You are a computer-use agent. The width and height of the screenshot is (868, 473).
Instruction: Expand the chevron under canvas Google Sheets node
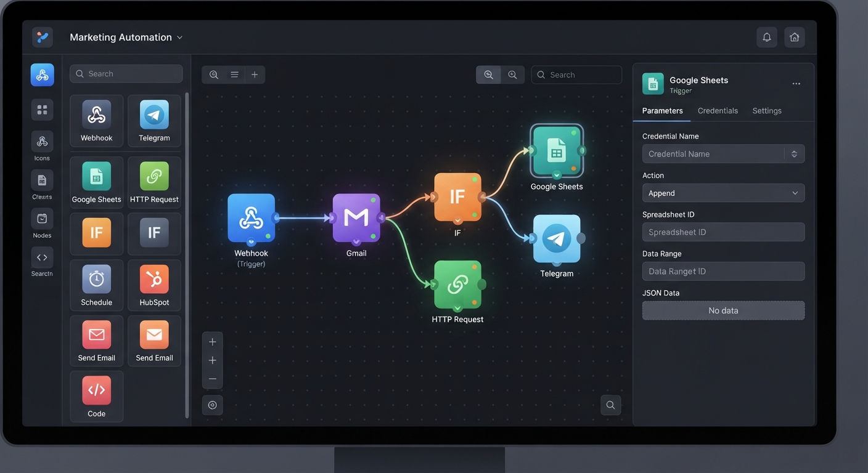557,175
